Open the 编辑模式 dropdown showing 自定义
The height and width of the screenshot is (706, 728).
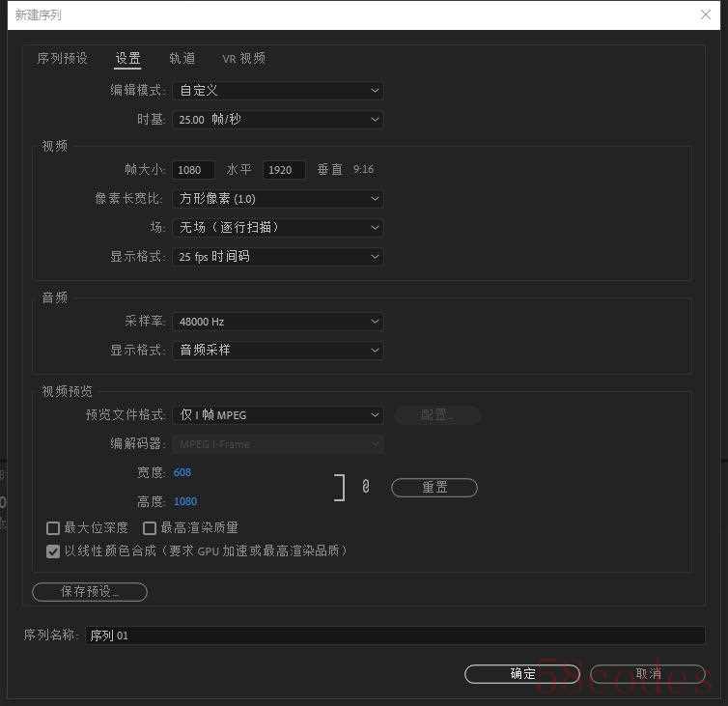tap(278, 91)
